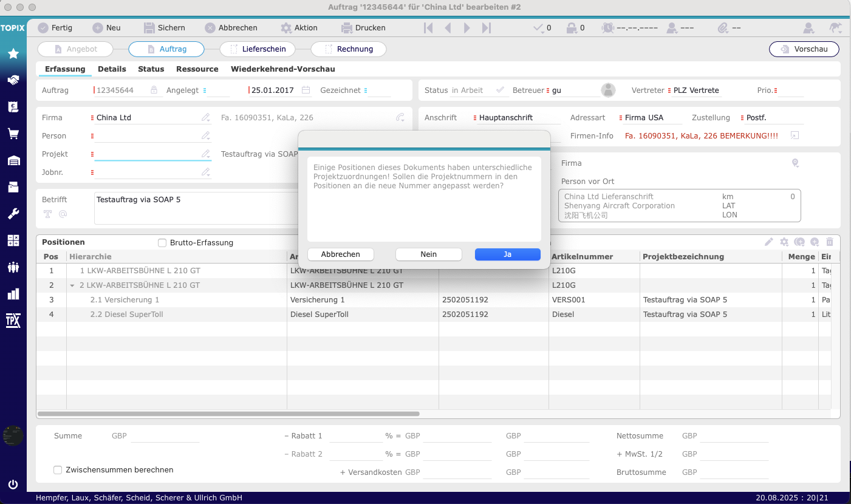Open the Betreuer selection list marker
851x504 pixels.
[x=548, y=90]
